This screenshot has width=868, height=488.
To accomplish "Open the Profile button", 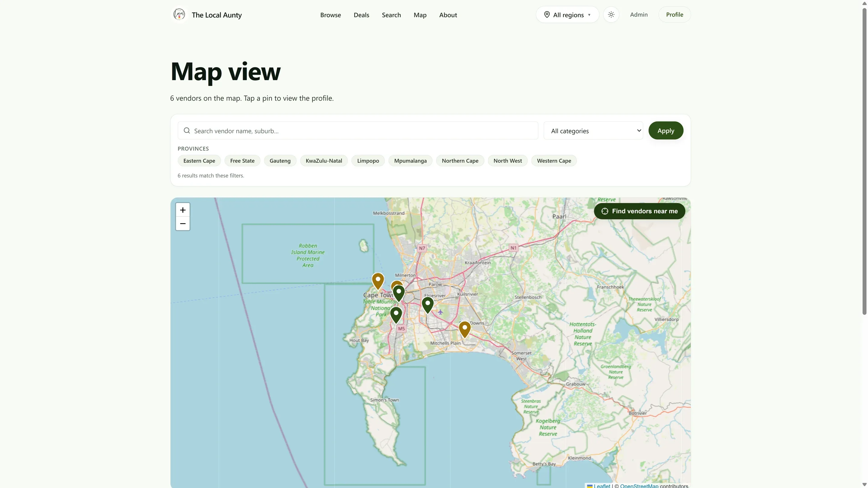I will pos(674,14).
